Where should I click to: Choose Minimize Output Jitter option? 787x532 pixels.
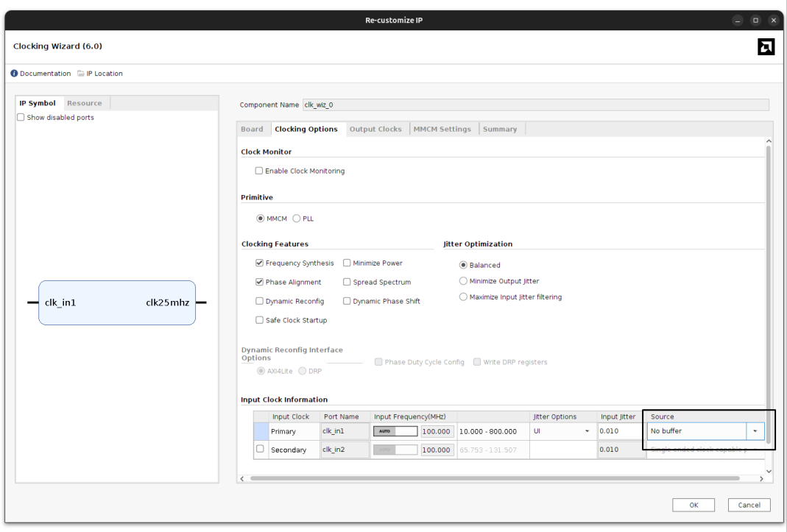click(463, 281)
